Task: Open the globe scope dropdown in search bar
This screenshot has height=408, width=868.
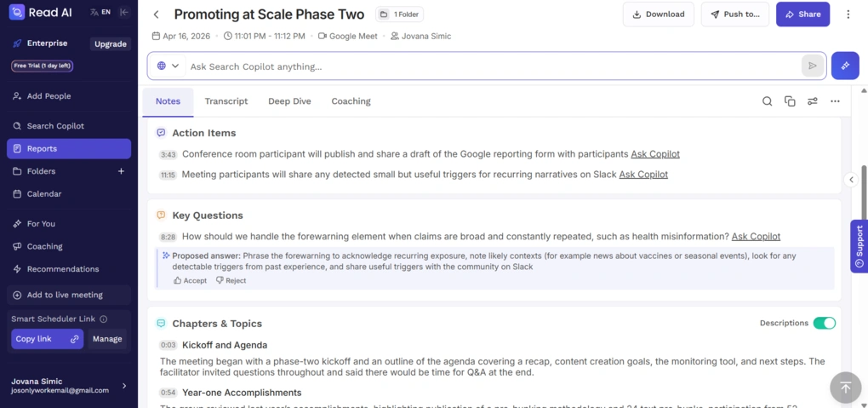Action: [x=168, y=66]
